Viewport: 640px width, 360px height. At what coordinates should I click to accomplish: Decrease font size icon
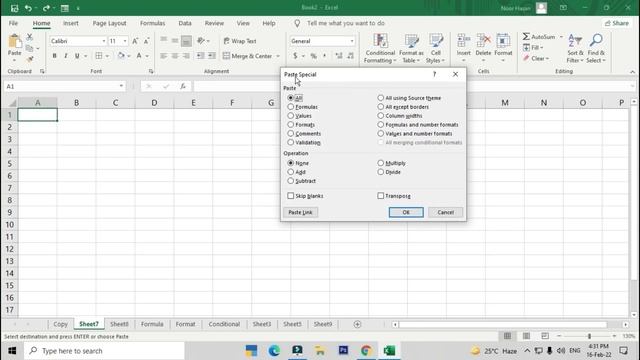click(147, 41)
